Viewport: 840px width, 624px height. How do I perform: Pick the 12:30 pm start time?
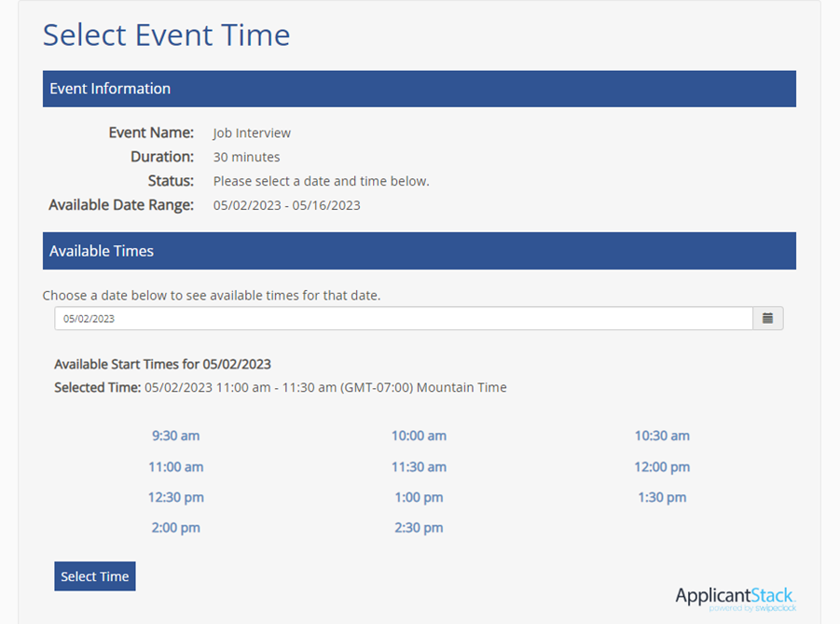point(175,497)
